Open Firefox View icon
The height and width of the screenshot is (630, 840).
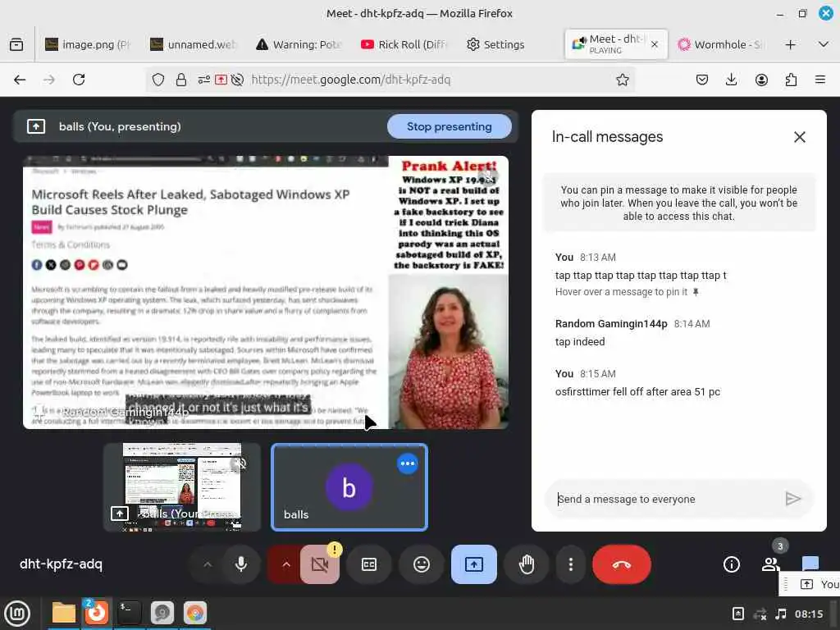16,44
